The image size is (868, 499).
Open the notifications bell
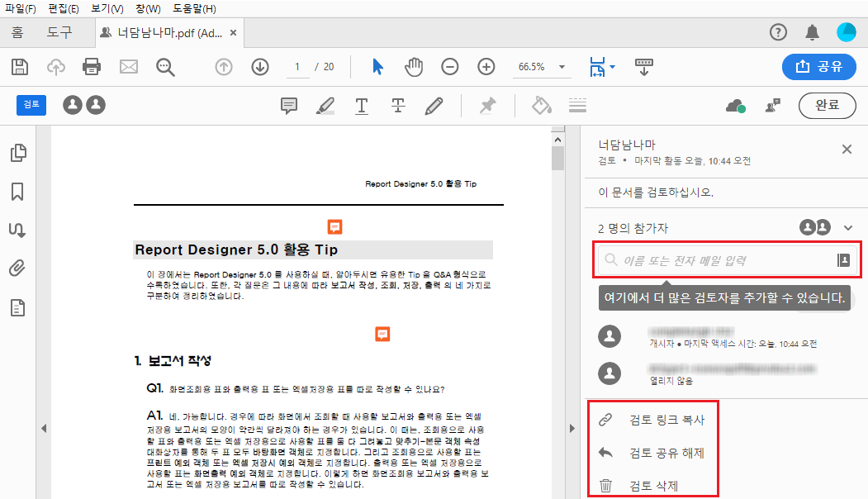coord(812,33)
